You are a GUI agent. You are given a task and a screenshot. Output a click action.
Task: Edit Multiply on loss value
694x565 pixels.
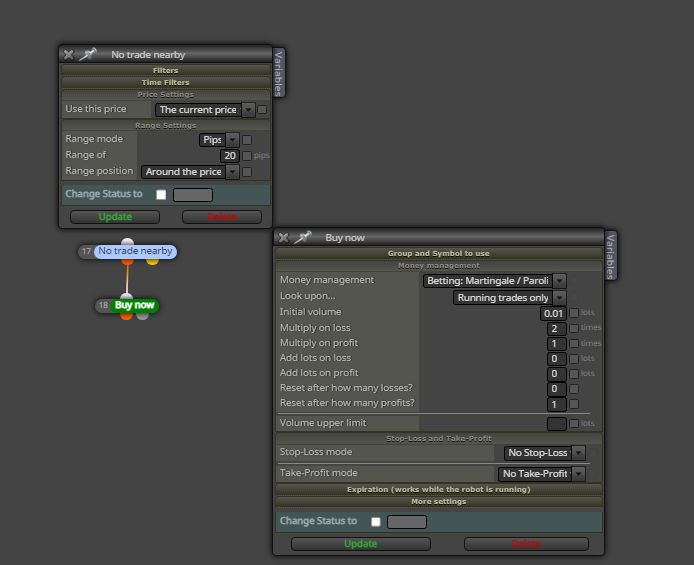click(556, 329)
